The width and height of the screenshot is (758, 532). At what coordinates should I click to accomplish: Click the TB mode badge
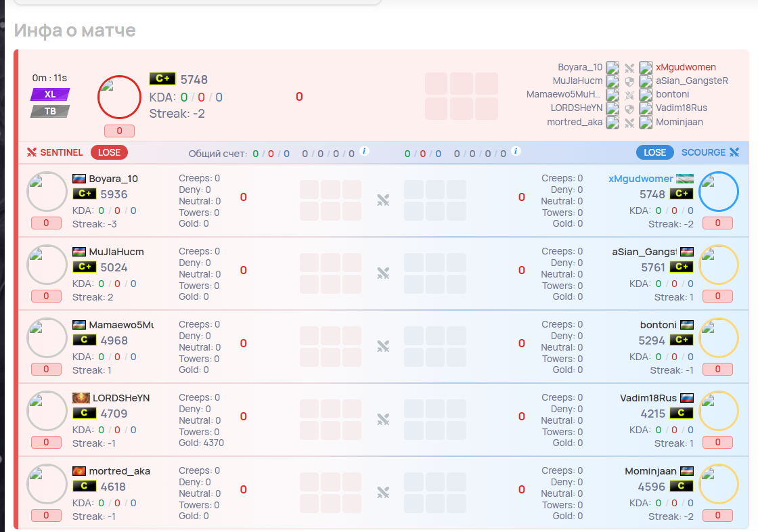50,111
